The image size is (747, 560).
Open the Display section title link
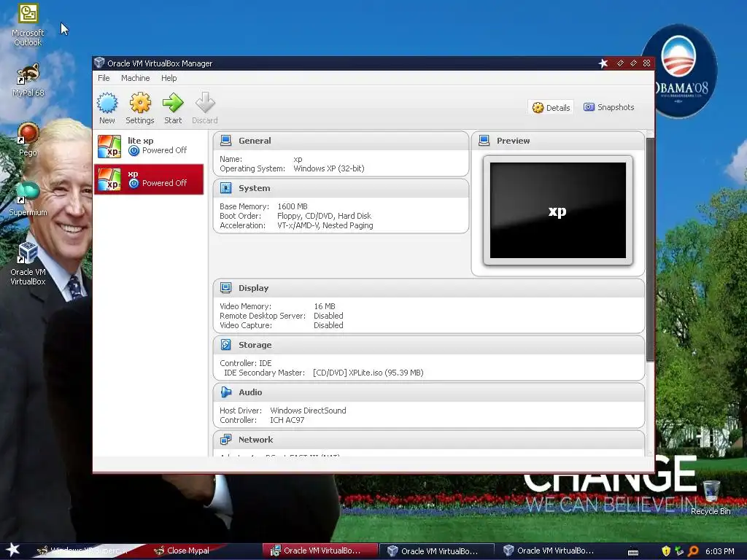click(x=253, y=288)
